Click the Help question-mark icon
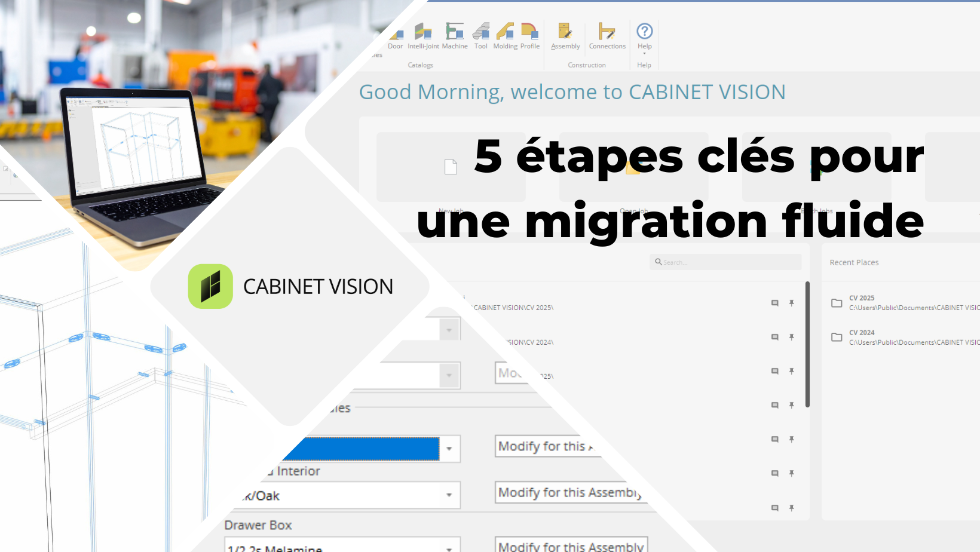980x552 pixels. pos(645,31)
